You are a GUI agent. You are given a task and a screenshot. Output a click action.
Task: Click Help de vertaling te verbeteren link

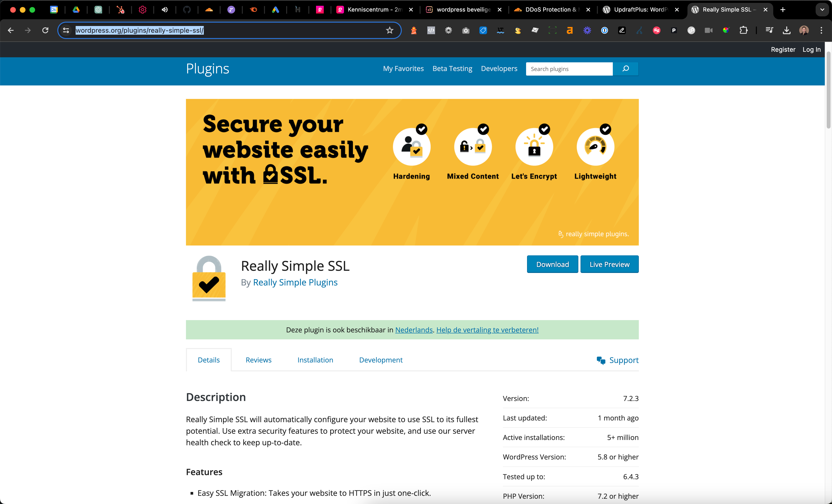[x=487, y=330]
